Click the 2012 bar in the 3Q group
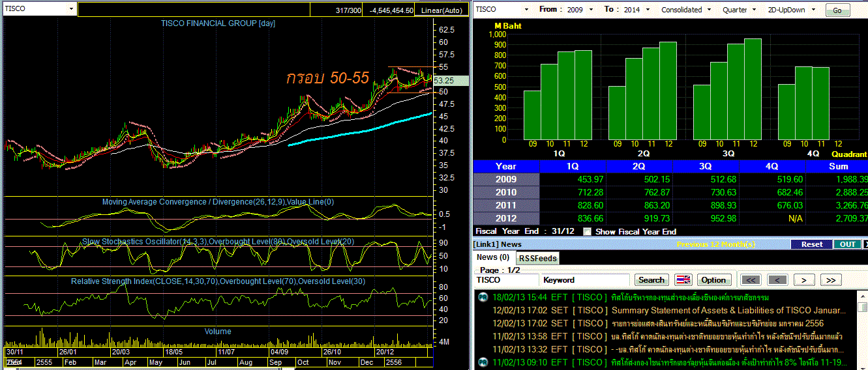The width and height of the screenshot is (868, 370). [x=753, y=89]
